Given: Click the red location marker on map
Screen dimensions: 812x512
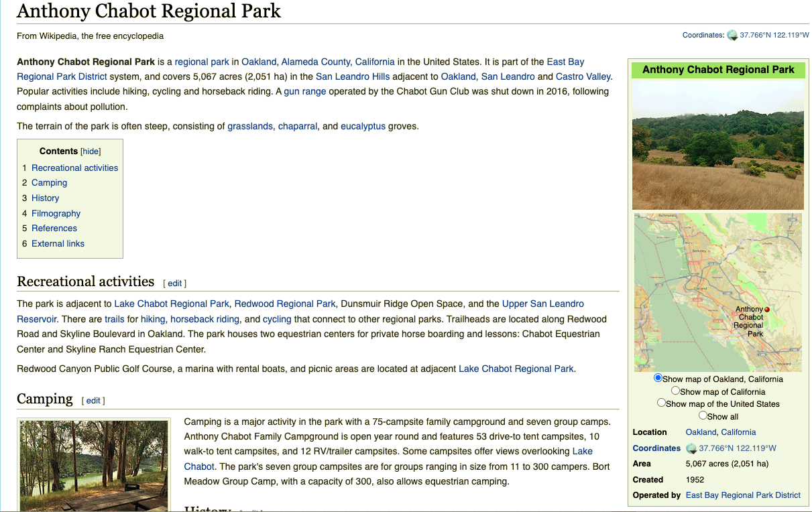Looking at the screenshot, I should point(767,310).
